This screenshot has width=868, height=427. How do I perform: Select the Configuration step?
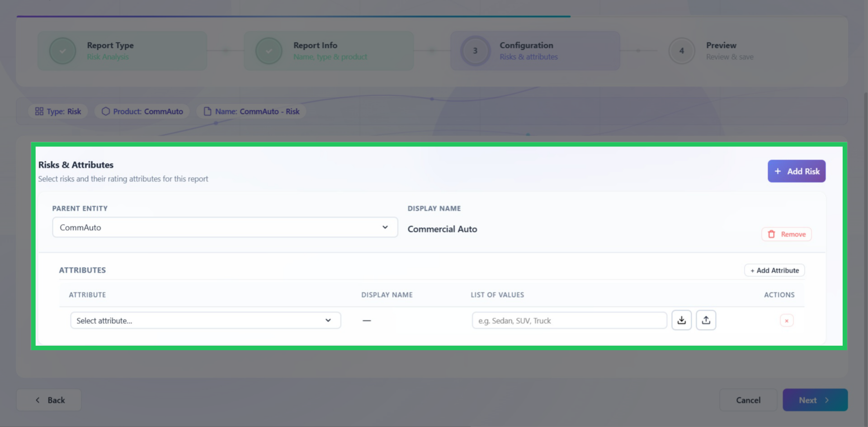[535, 51]
